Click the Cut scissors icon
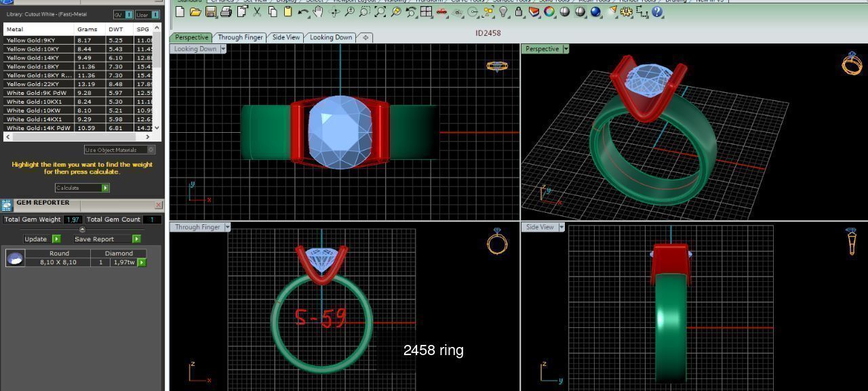Viewport: 868px width, 391px height. (x=257, y=12)
